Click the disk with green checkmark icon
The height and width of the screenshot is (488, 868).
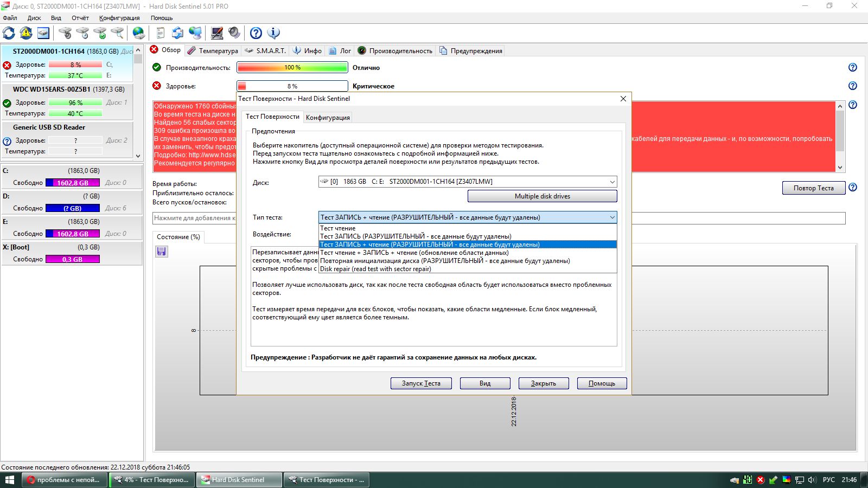(x=100, y=33)
